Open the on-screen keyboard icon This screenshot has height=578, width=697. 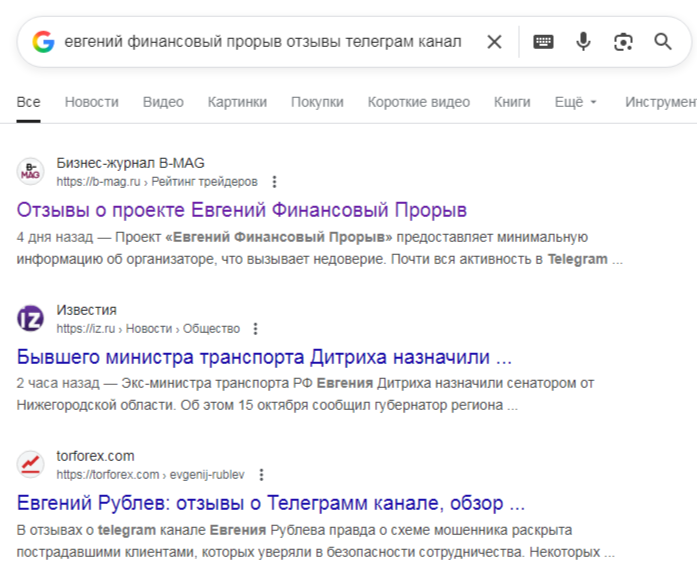click(543, 42)
